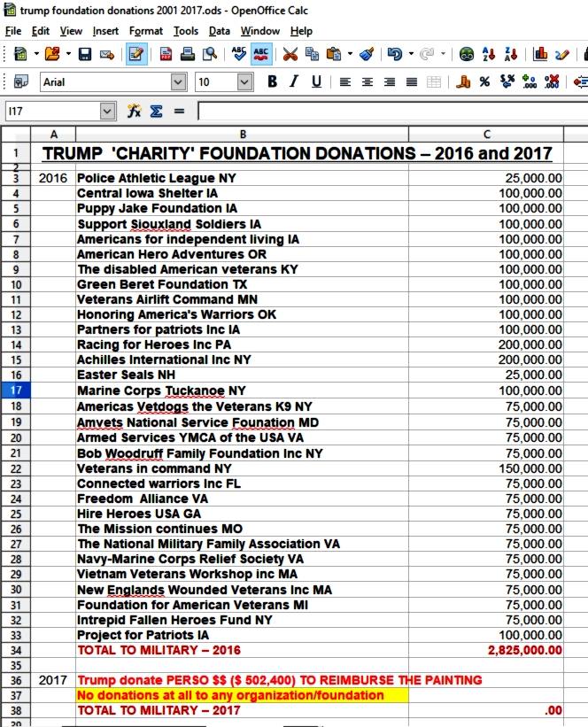
Task: Click the Copy icon
Action: 312,54
